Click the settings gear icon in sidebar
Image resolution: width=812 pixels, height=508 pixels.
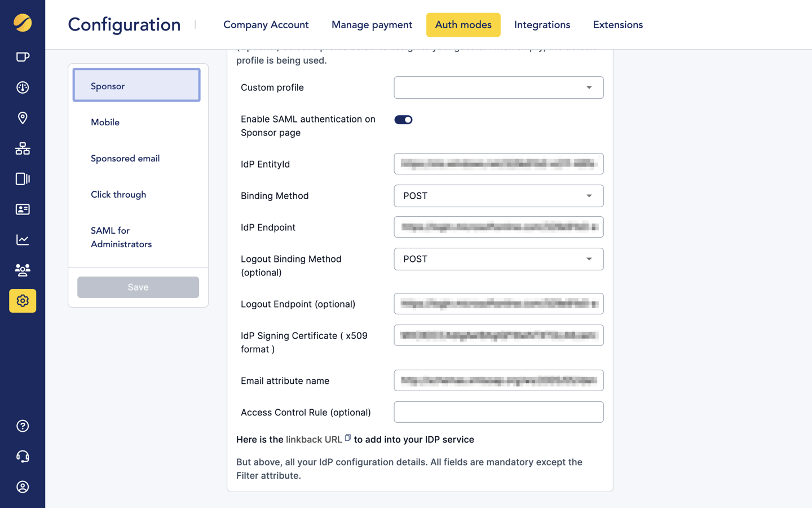click(23, 301)
